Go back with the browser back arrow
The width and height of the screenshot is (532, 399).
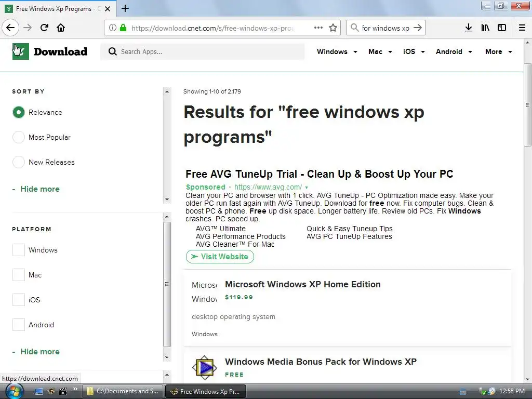pos(10,28)
